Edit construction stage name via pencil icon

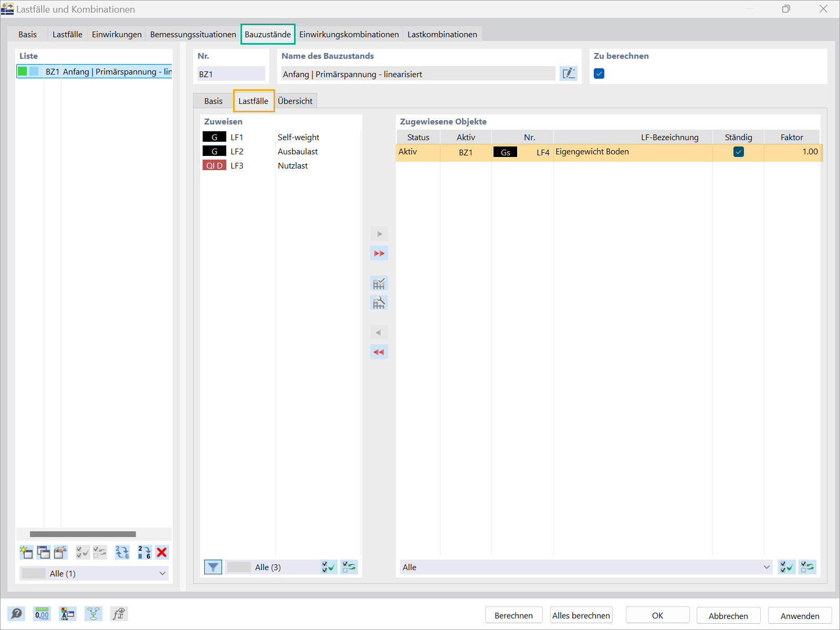(569, 73)
